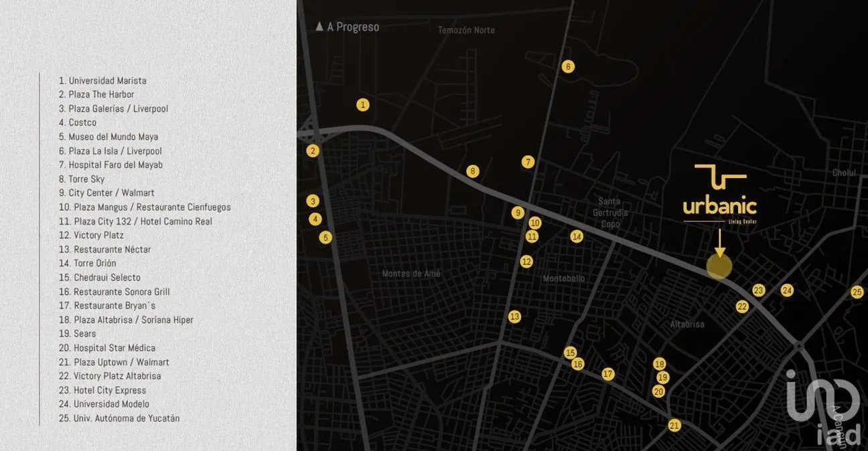Select '12. Victory Platz' in the legend
Image resolution: width=868 pixels, height=451 pixels.
click(x=91, y=236)
